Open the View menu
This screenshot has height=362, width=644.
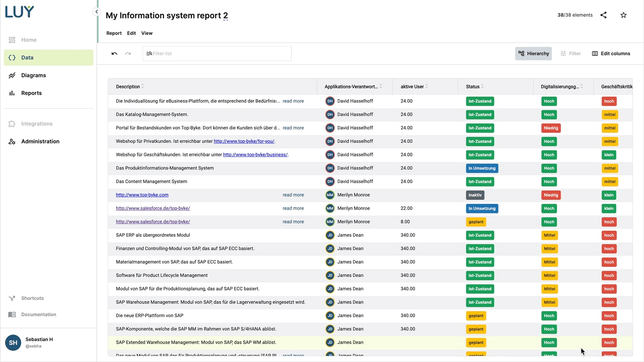pyautogui.click(x=146, y=33)
